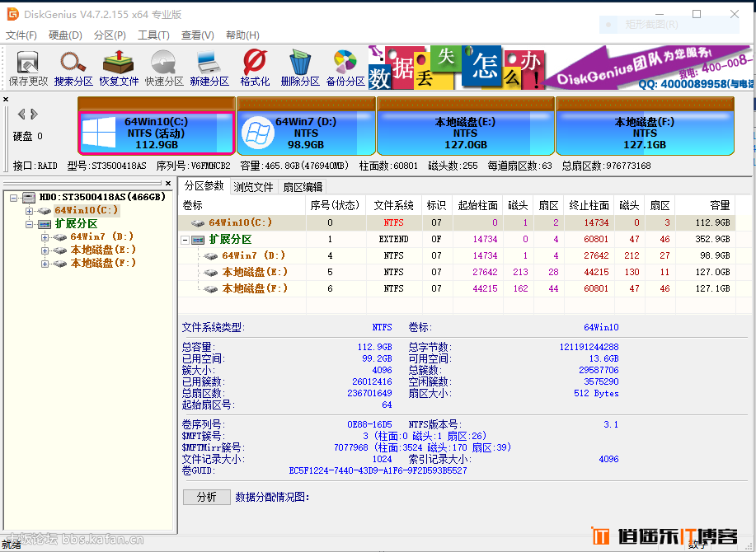Click the EXTEND file system cell

393,240
